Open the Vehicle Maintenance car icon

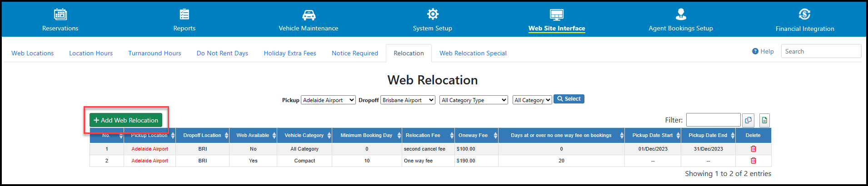[309, 15]
